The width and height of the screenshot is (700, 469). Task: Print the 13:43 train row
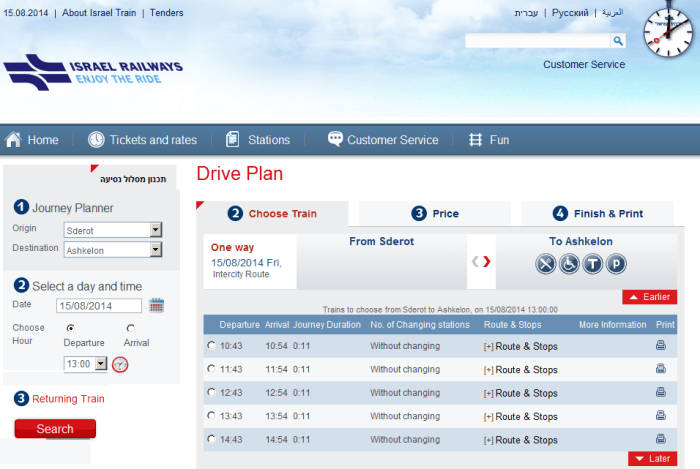pyautogui.click(x=661, y=415)
